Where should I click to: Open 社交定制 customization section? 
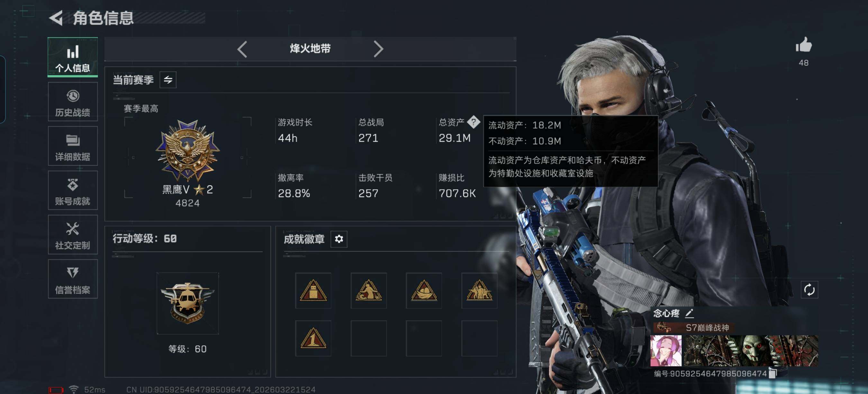73,235
